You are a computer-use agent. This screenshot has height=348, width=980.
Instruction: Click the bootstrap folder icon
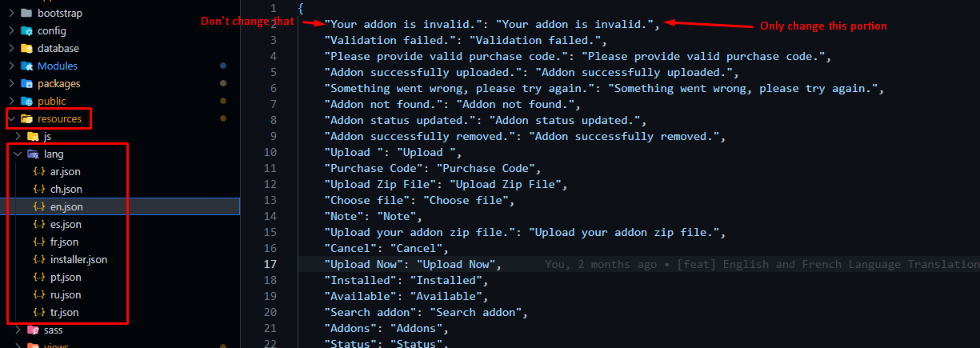pos(26,13)
